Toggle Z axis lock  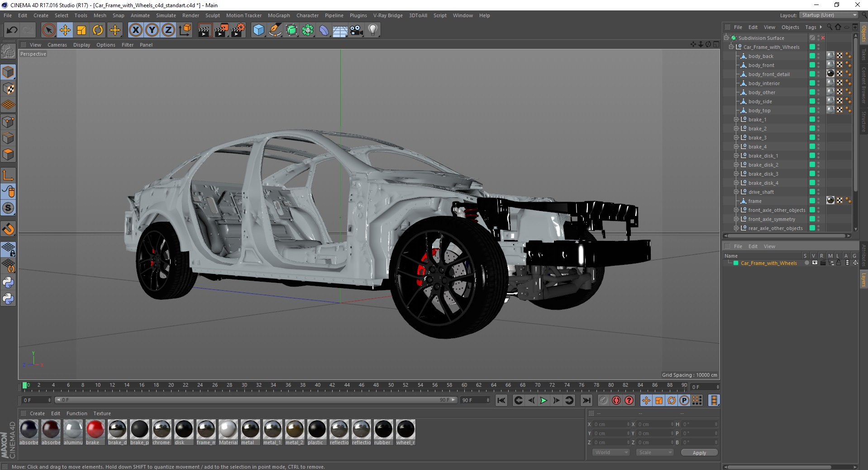pos(168,30)
